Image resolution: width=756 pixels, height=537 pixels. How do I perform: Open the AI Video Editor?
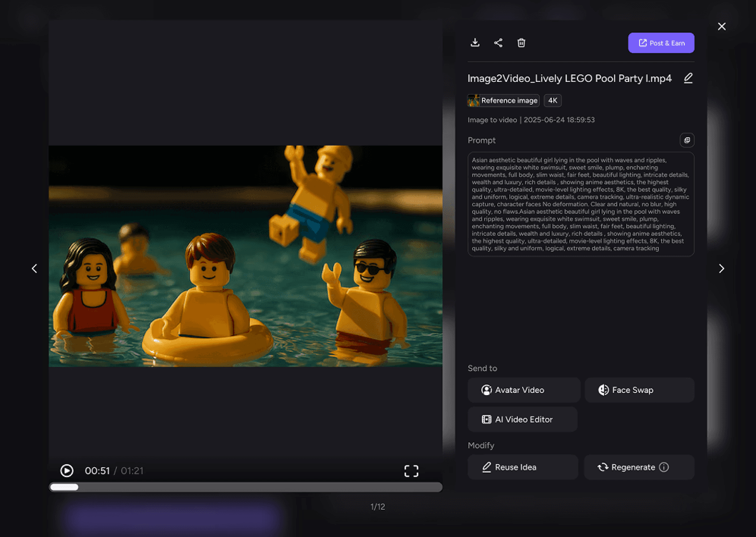(x=523, y=419)
